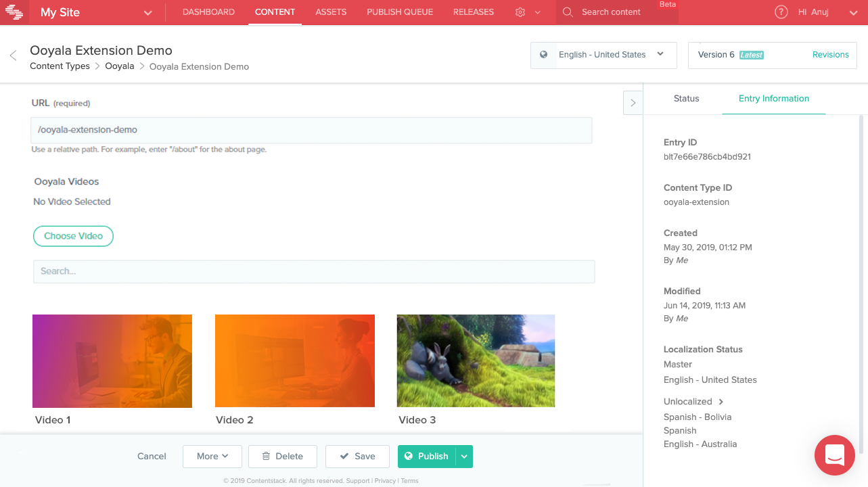The image size is (868, 487).
Task: Open the Publish Queue page
Action: click(400, 12)
